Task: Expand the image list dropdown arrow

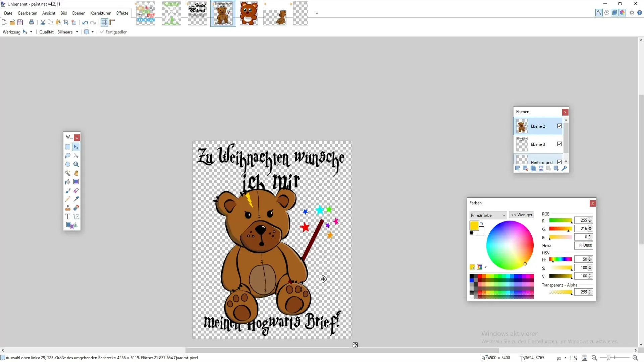Action: (317, 13)
